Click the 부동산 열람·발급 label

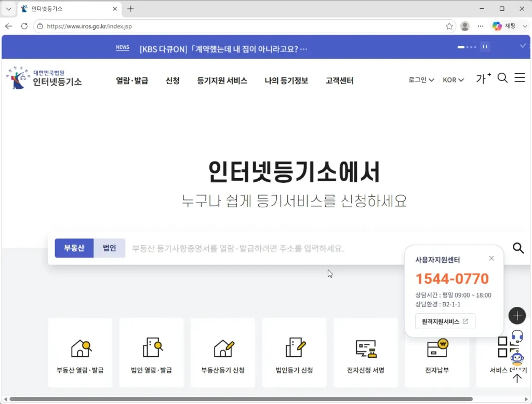coord(80,370)
